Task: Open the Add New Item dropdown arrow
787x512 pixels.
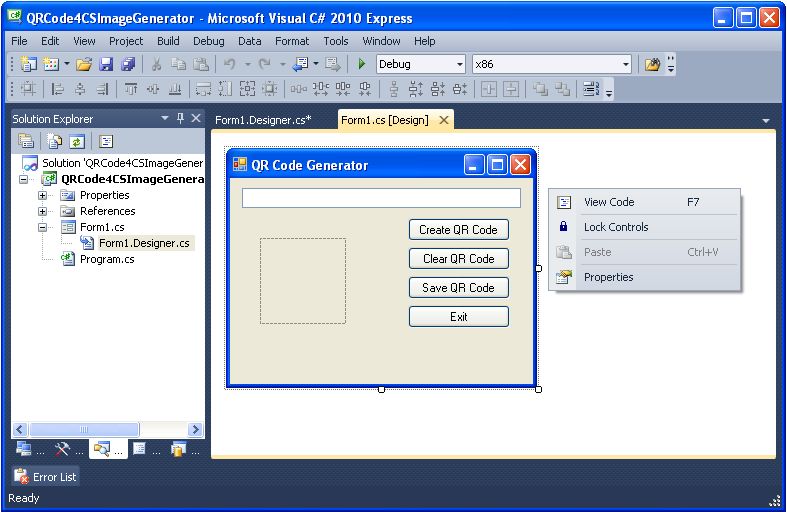Action: pyautogui.click(x=66, y=64)
